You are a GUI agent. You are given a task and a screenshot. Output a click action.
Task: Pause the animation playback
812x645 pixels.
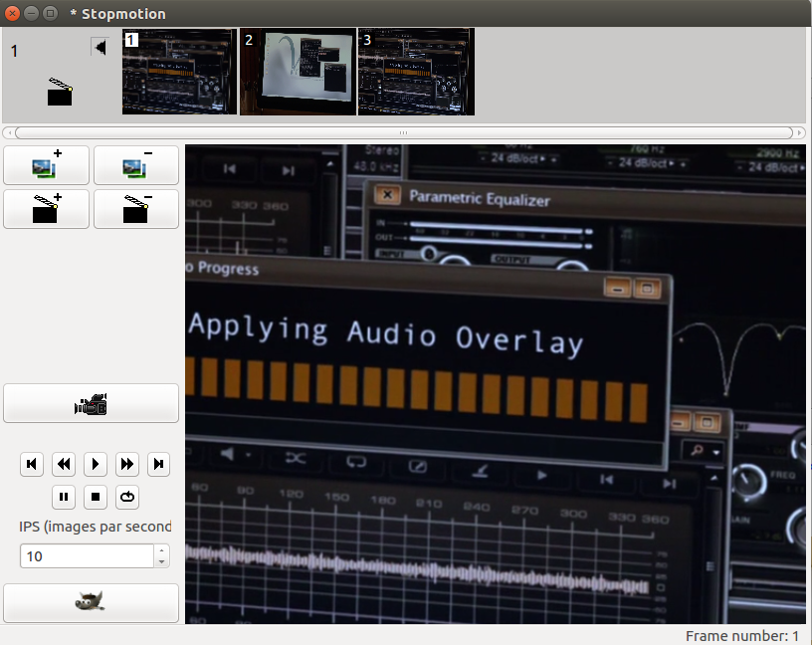click(x=64, y=497)
